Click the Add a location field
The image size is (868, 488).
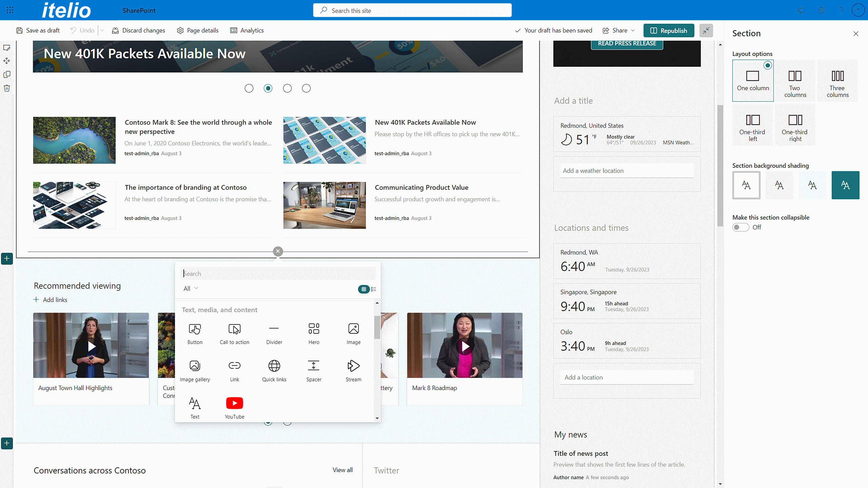click(627, 378)
